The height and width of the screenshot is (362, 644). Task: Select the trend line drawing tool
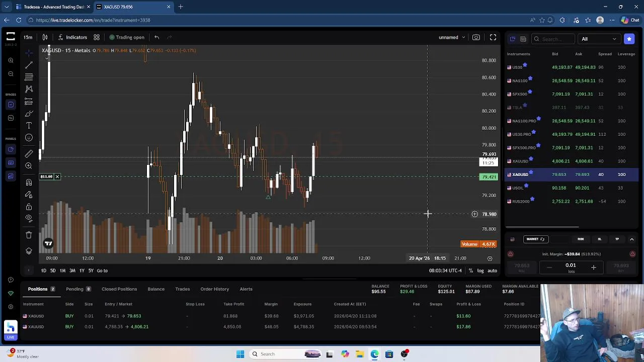(29, 65)
